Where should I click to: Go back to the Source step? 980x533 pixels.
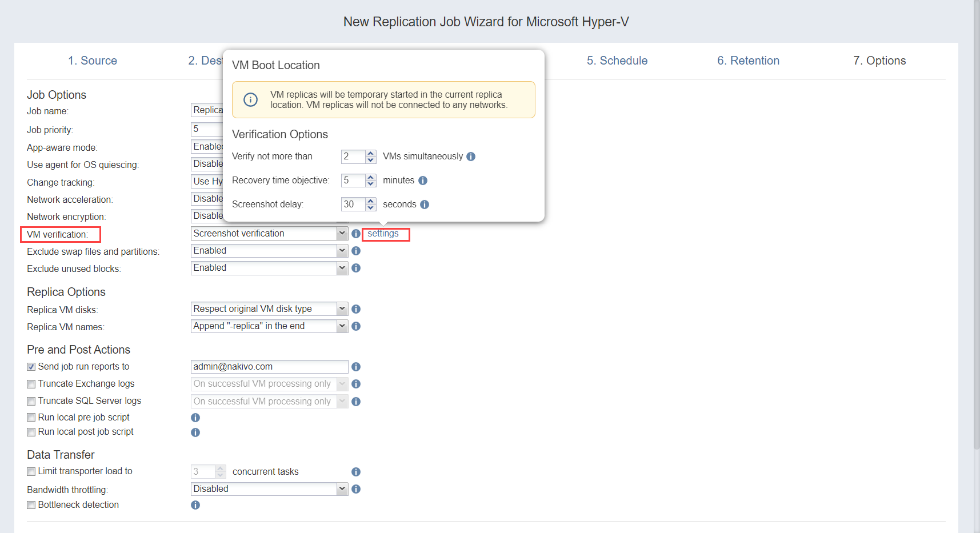coord(93,61)
